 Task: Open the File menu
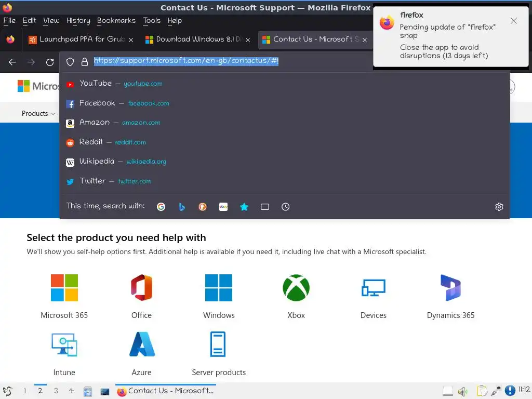click(x=9, y=21)
